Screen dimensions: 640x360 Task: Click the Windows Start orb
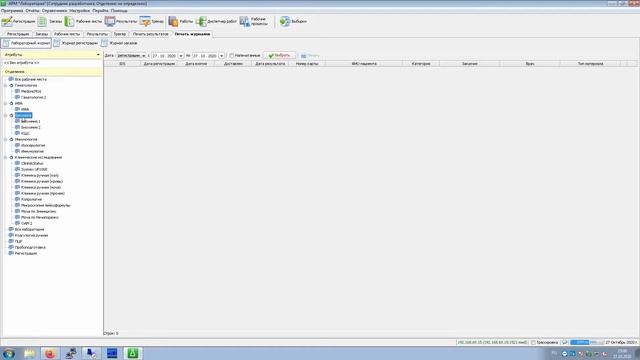[9, 353]
